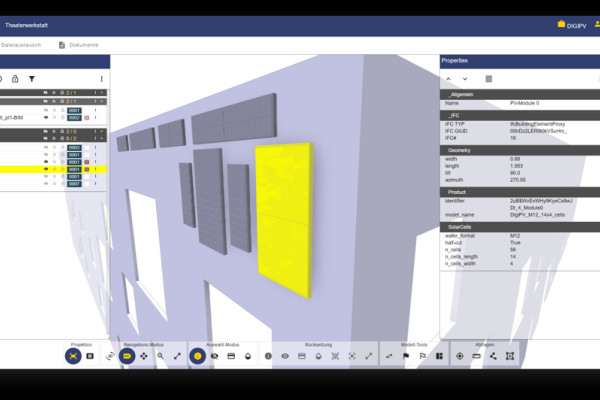Collapse the _IFC properties section
This screenshot has width=600, height=400.
[x=520, y=115]
